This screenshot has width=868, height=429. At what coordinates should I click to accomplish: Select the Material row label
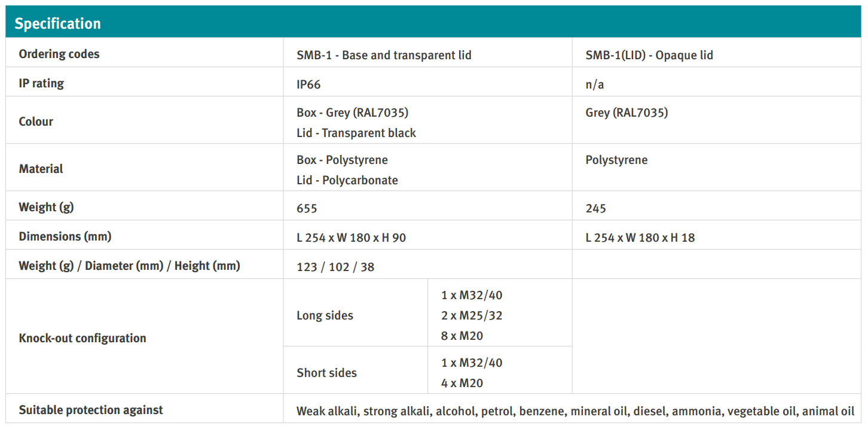point(41,169)
